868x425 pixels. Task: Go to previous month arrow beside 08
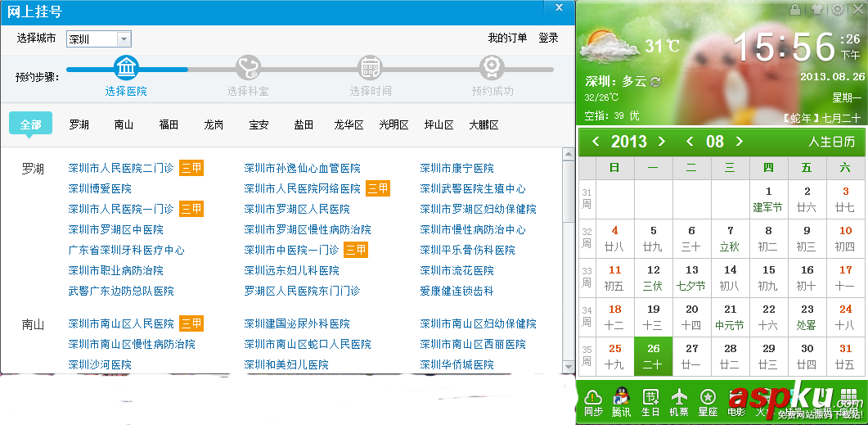coord(690,142)
